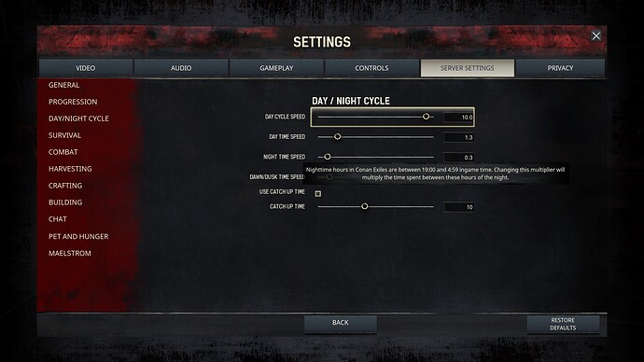
Task: Click the Night Time Speed slider handle
Action: (328, 157)
